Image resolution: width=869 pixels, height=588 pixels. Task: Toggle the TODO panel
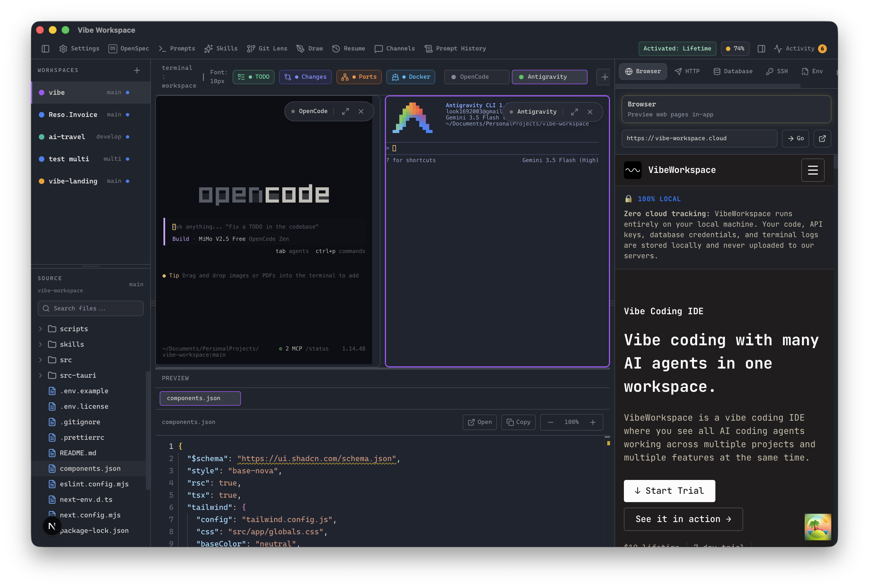(x=253, y=77)
